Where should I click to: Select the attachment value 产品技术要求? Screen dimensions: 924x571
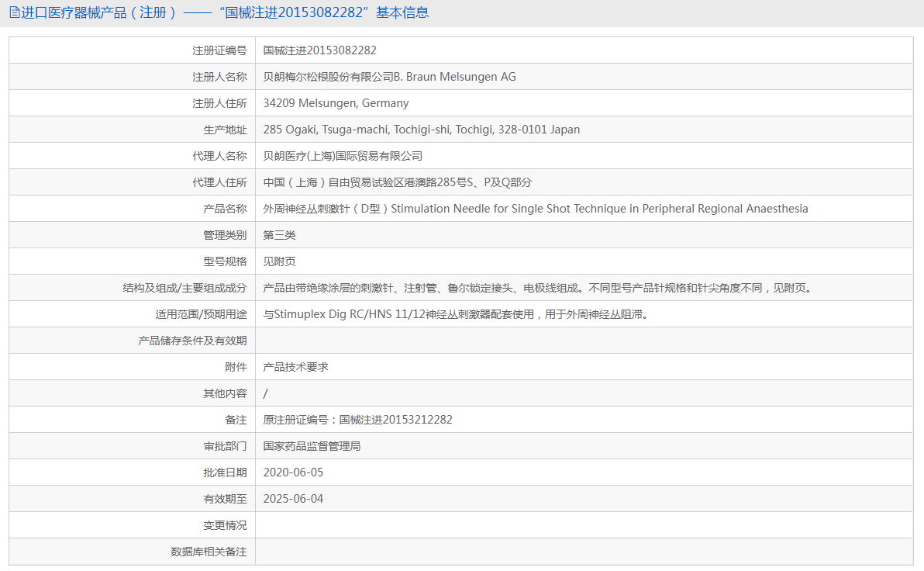(295, 367)
